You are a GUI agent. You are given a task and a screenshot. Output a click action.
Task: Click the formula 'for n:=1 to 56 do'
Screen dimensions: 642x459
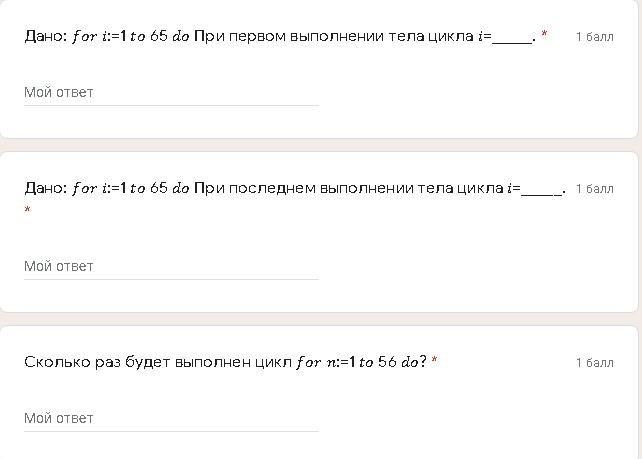click(357, 362)
